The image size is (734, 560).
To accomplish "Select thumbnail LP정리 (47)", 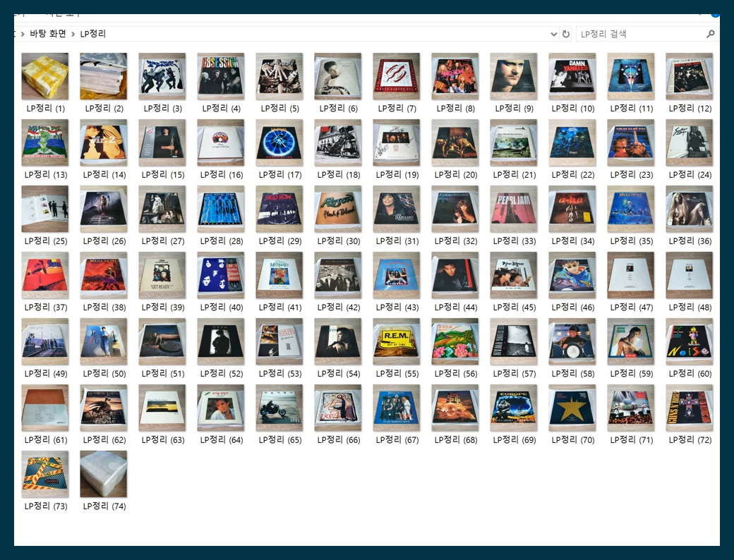I will [630, 276].
